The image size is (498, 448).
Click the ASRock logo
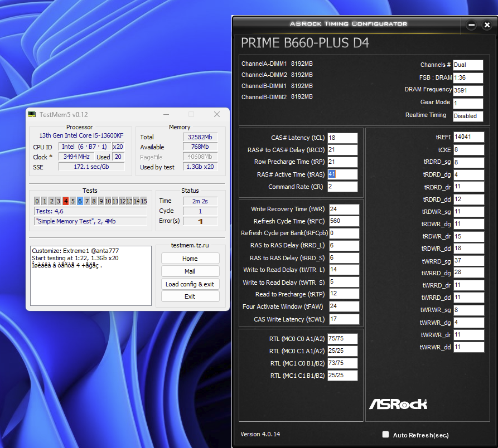click(398, 403)
